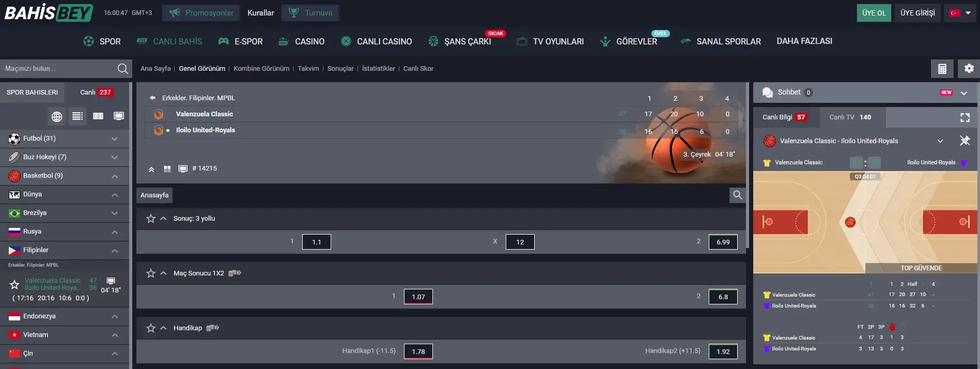The height and width of the screenshot is (369, 980).
Task: Favorite the Handikap market
Action: click(x=151, y=328)
